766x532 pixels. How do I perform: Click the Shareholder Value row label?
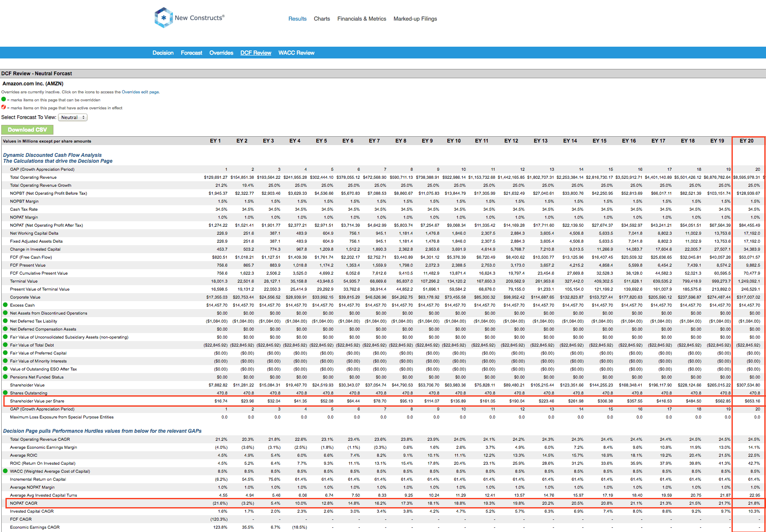click(x=27, y=385)
